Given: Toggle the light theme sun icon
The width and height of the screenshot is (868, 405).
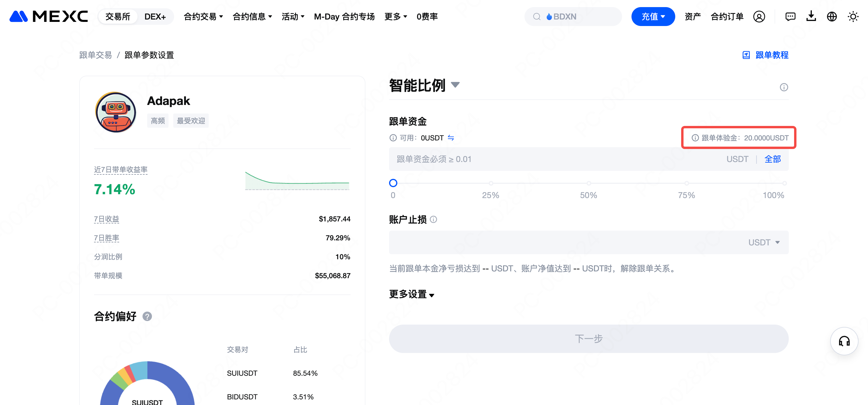Looking at the screenshot, I should coord(853,17).
